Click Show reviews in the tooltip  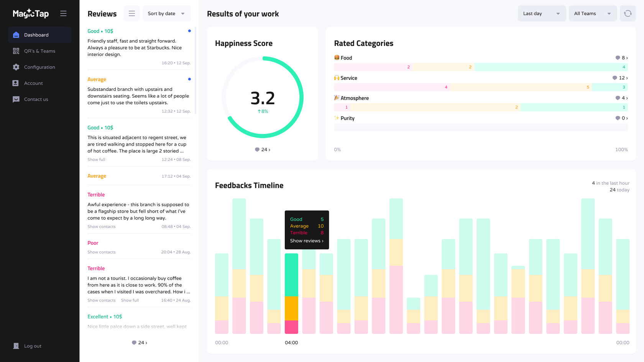[307, 241]
